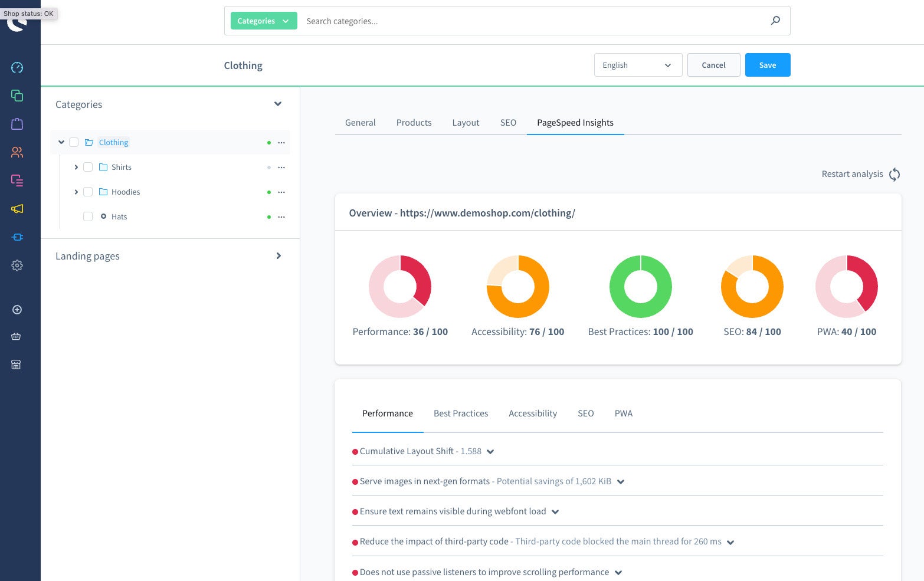
Task: Collapse the Categories panel chevron
Action: [278, 104]
